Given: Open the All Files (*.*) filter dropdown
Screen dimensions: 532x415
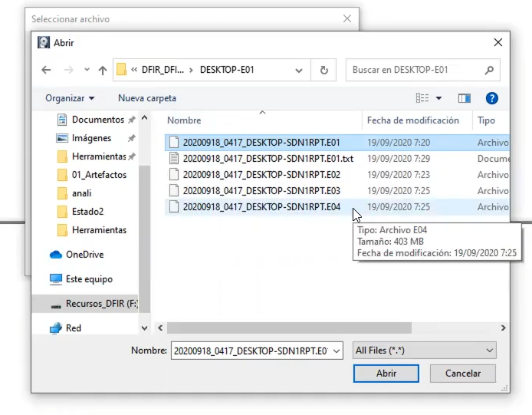Looking at the screenshot, I should 425,351.
